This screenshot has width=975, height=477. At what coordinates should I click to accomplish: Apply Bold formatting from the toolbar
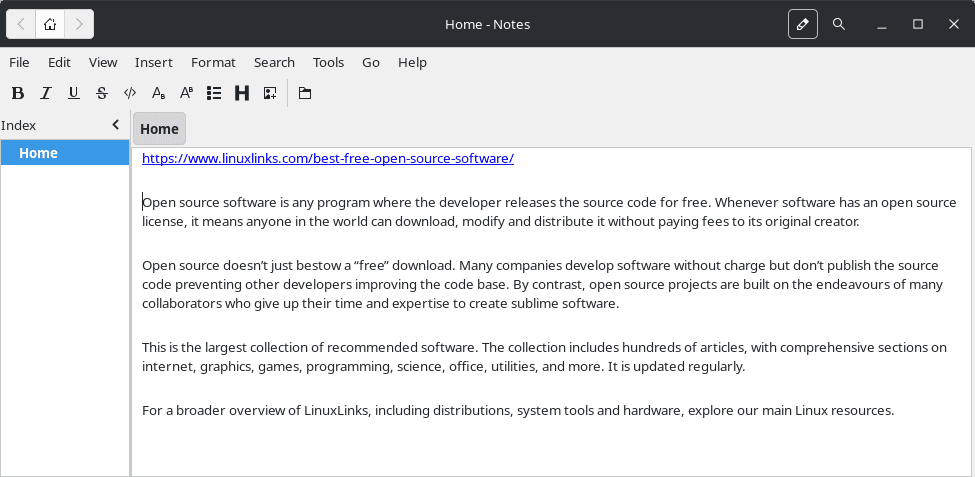[18, 93]
